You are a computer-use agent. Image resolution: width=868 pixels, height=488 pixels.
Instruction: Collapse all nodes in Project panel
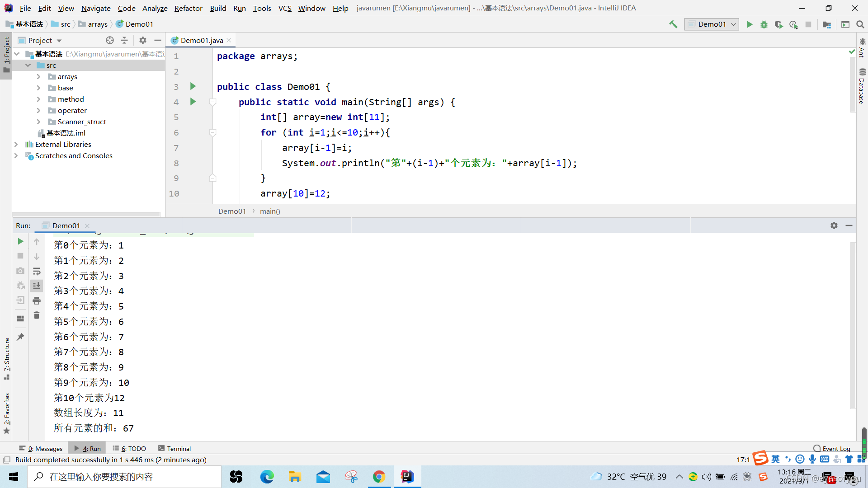124,40
